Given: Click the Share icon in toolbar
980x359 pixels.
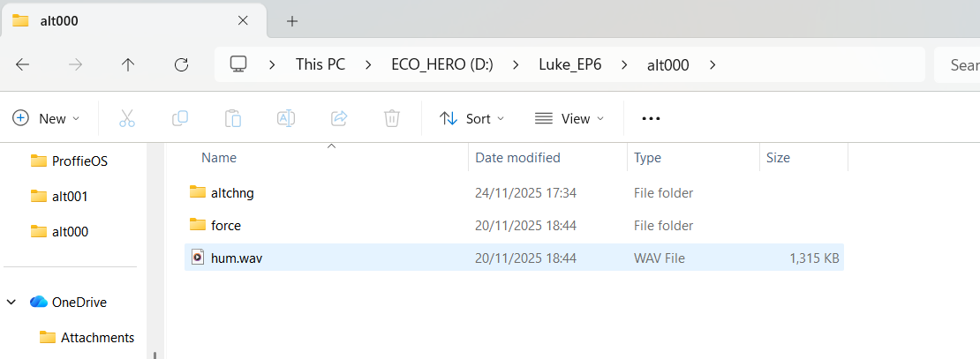Looking at the screenshot, I should coord(339,118).
